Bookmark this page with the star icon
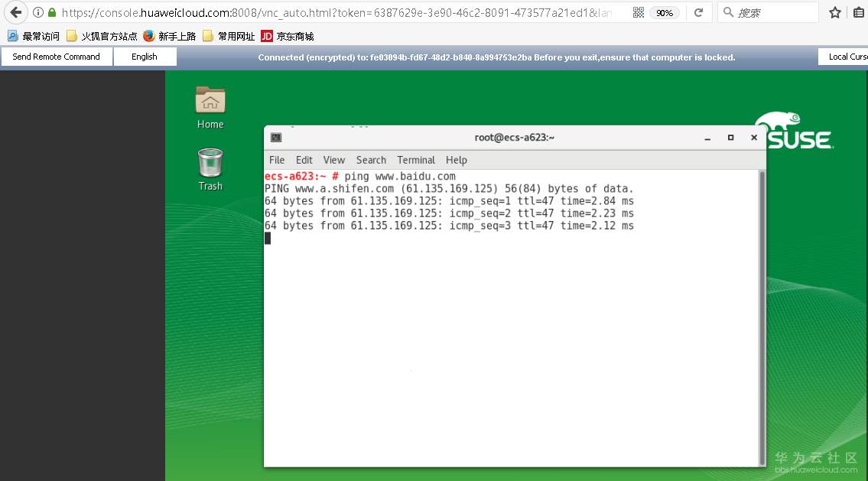The height and width of the screenshot is (481, 868). (835, 12)
